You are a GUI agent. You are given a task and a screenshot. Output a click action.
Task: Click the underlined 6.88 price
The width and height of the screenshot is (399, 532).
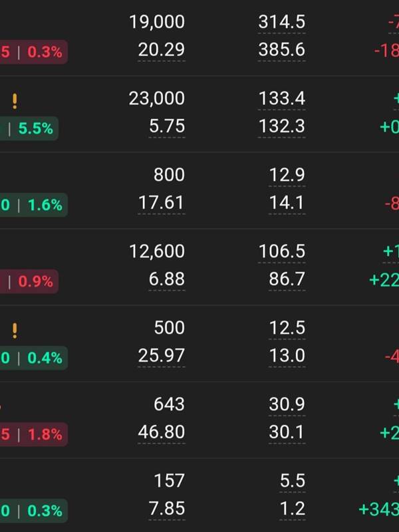(x=167, y=279)
